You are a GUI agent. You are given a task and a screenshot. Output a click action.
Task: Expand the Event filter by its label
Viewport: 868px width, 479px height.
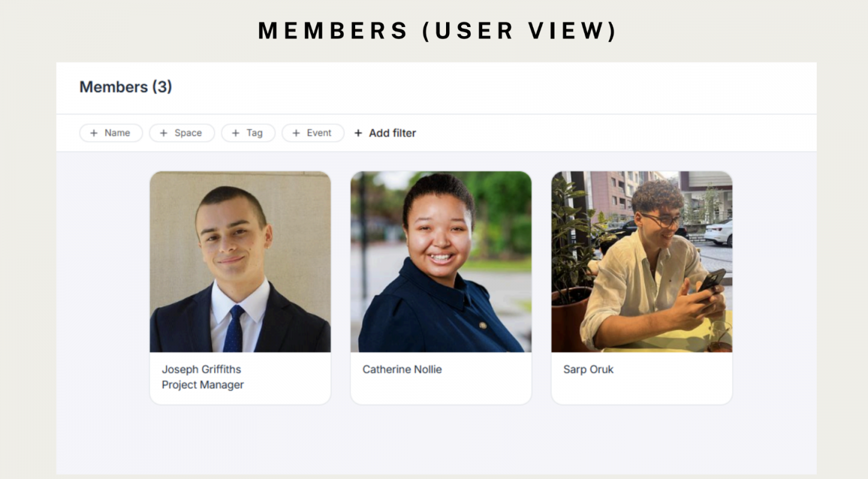[x=319, y=133]
